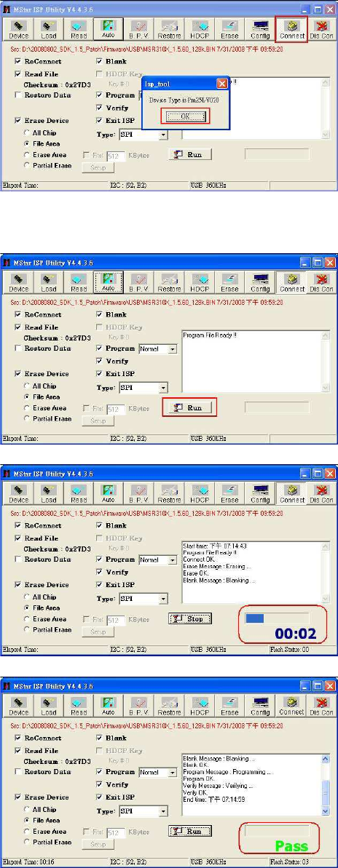Screen dimensions: 338x868
Task: Click Restore icon in window showing only 'Program File Ready !!'
Action: tap(169, 284)
